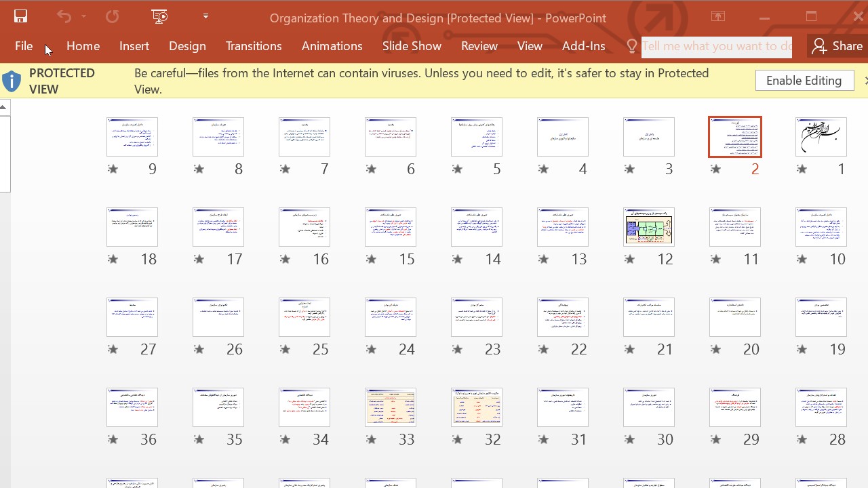Select slide 36 thumbnail
The height and width of the screenshot is (488, 868).
tap(132, 407)
